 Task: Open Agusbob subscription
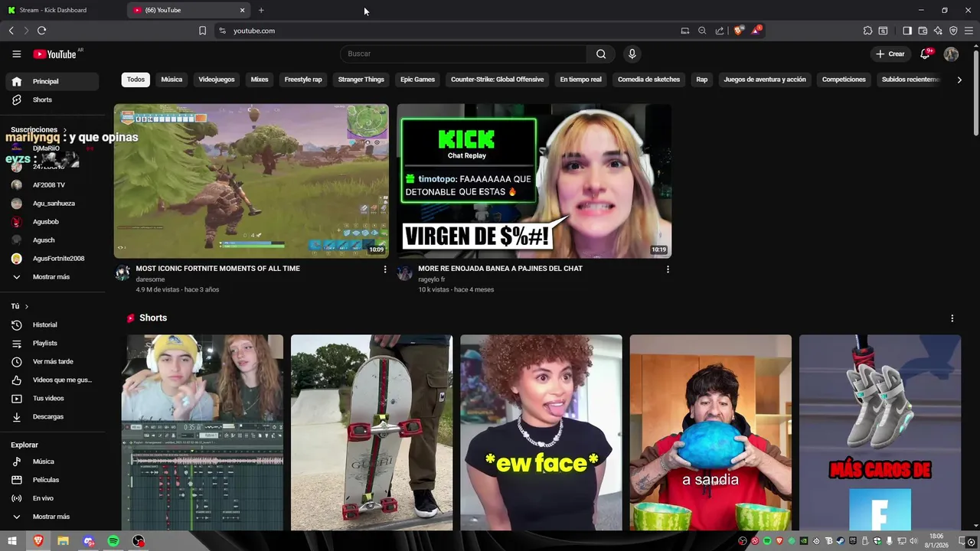(53, 222)
